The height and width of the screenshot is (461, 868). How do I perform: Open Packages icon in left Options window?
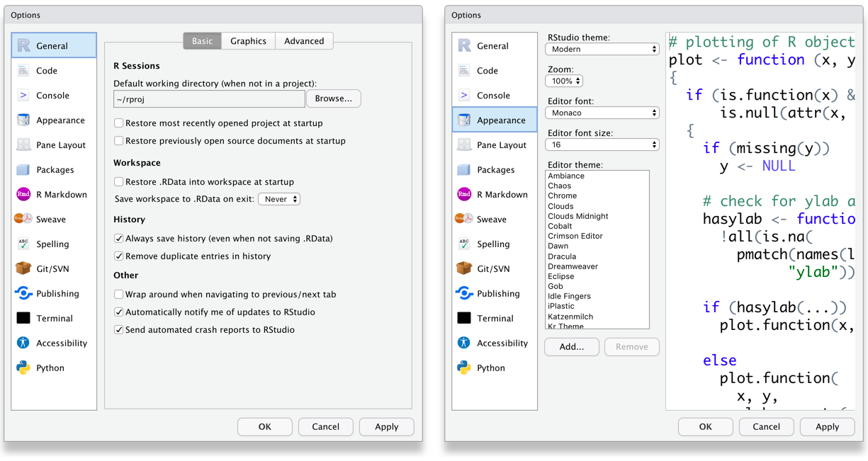pos(23,169)
